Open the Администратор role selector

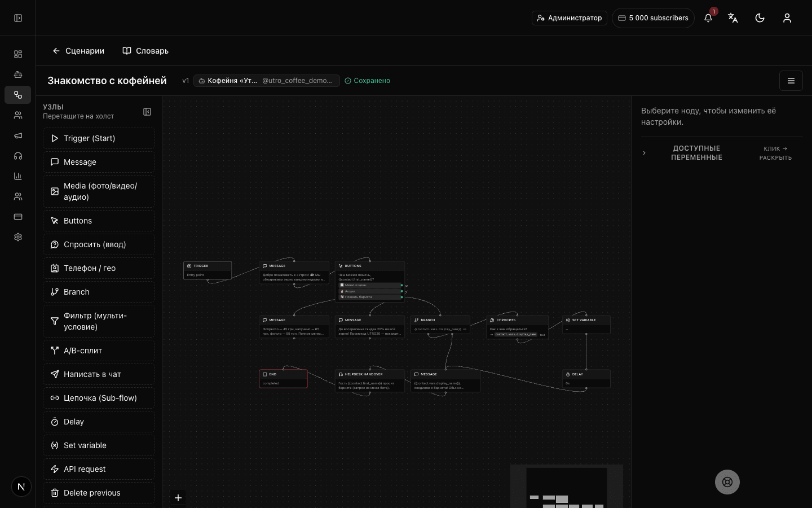(x=570, y=18)
